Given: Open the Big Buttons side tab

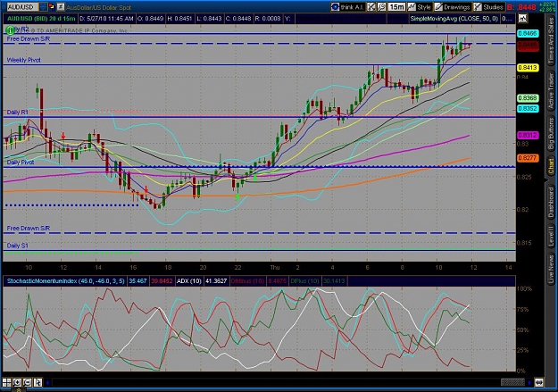Looking at the screenshot, I should coord(551,134).
